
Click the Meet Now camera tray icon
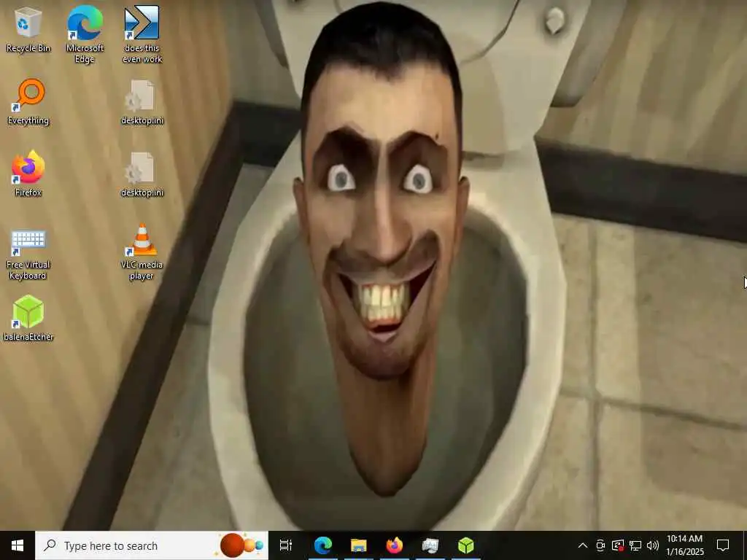tap(600, 545)
